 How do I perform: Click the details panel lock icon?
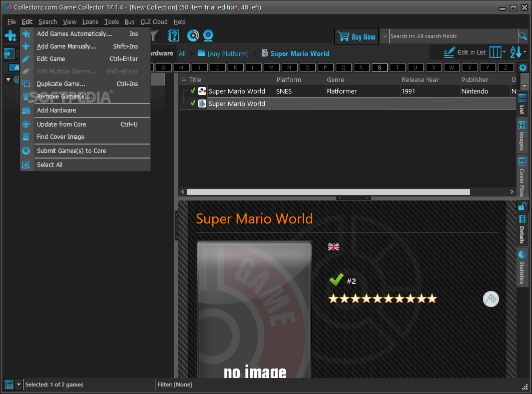pyautogui.click(x=522, y=206)
